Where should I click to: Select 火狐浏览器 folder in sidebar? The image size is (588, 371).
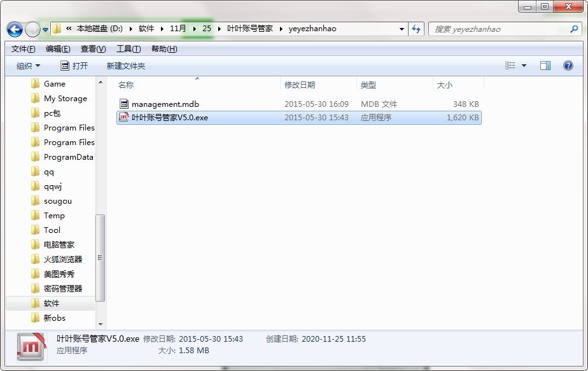(x=63, y=259)
